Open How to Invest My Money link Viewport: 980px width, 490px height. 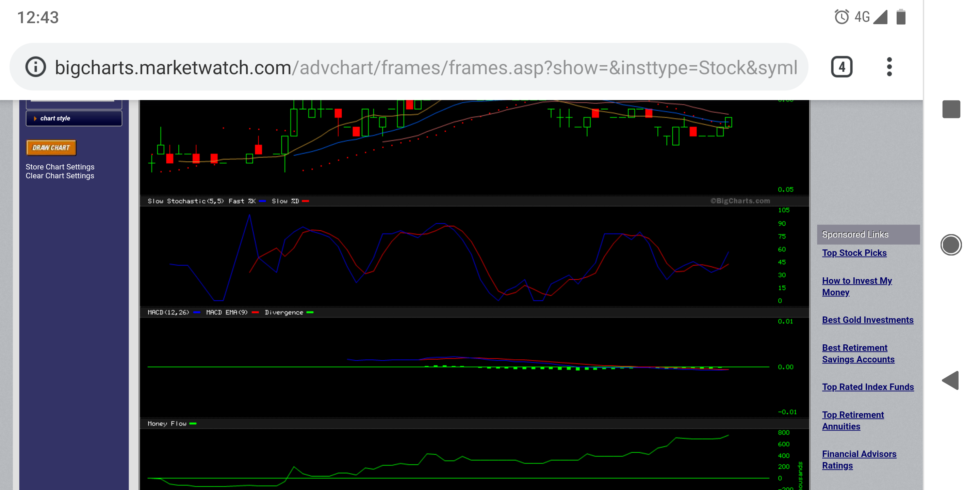[857, 287]
